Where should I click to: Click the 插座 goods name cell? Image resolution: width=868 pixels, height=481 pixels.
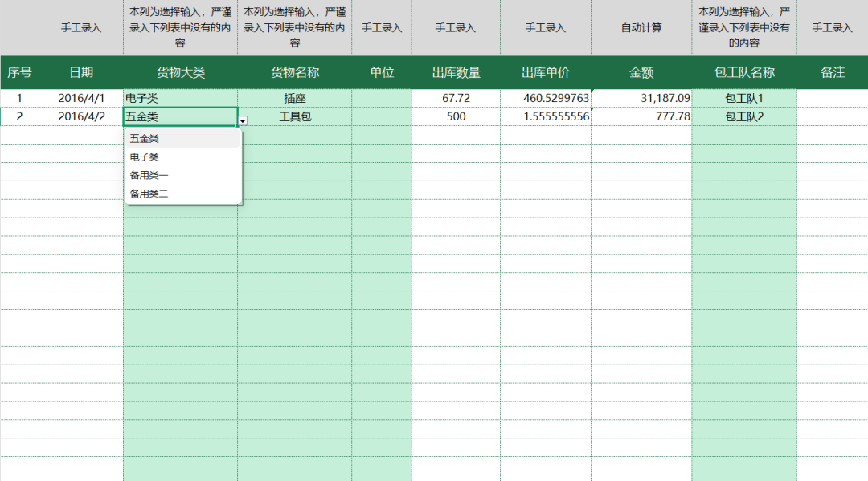click(295, 97)
